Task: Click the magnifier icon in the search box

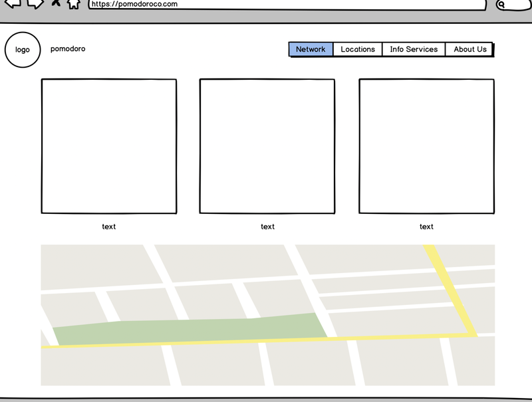Action: point(501,5)
